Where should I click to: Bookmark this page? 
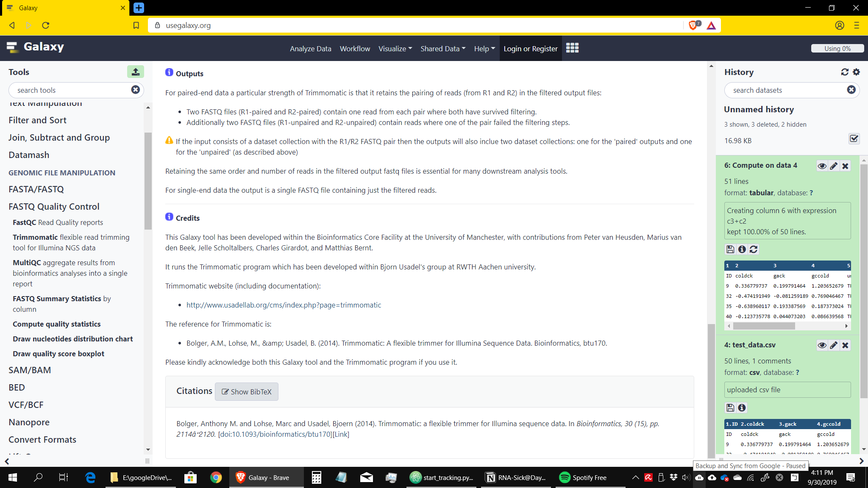pyautogui.click(x=136, y=25)
